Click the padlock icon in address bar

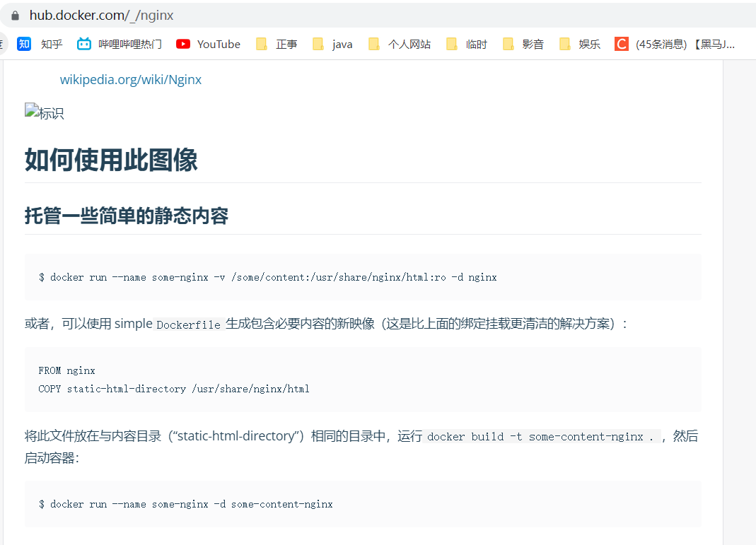pyautogui.click(x=15, y=16)
